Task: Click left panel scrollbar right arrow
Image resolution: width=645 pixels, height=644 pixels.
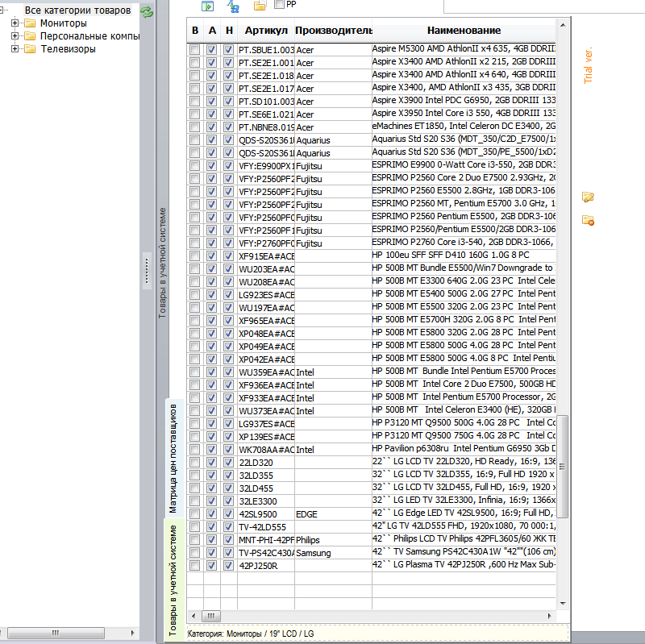Action: 132,633
